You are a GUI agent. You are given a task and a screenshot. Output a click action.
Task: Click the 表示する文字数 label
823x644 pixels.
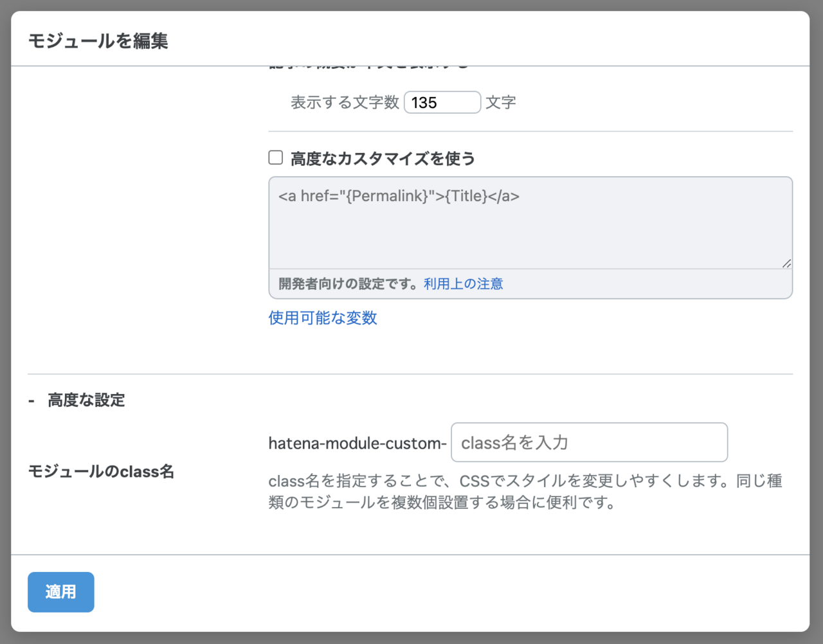(x=345, y=103)
